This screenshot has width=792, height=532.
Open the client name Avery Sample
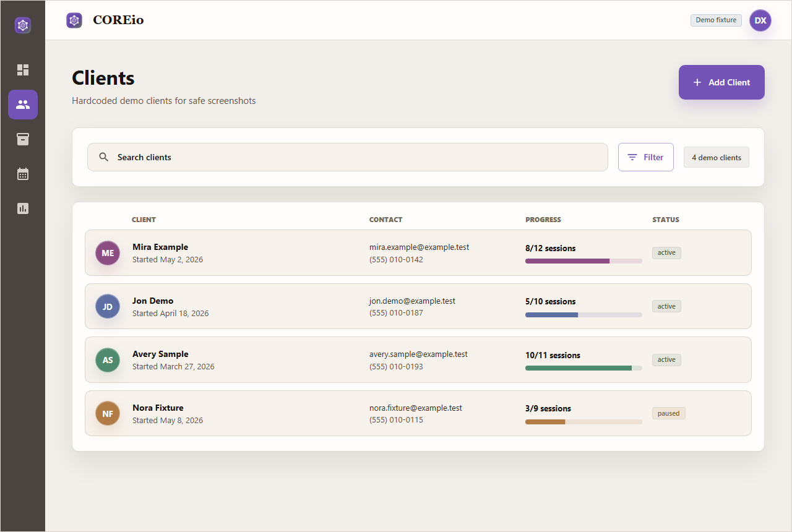pos(160,354)
